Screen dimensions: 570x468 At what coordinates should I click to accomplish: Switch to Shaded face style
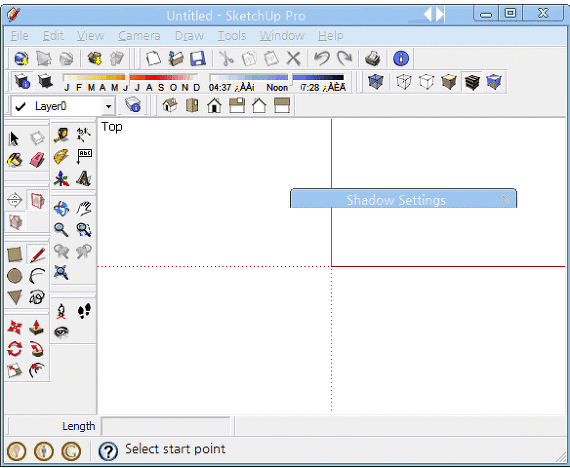tap(449, 82)
